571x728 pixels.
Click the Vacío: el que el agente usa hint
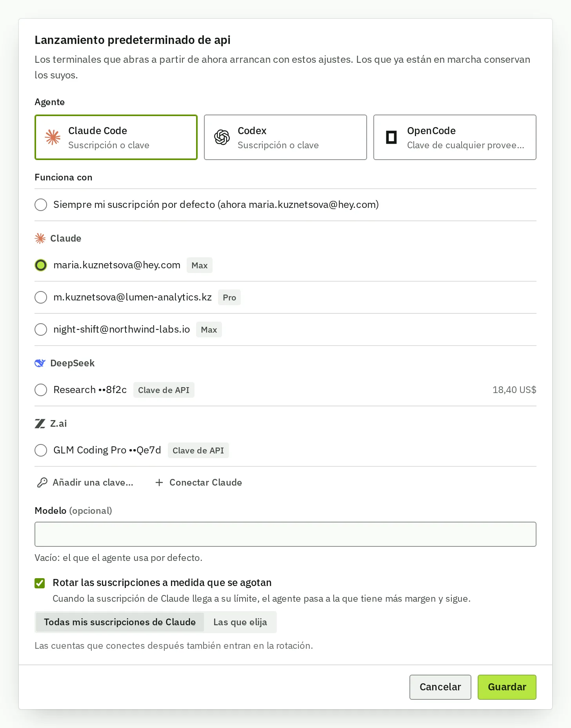tap(118, 558)
